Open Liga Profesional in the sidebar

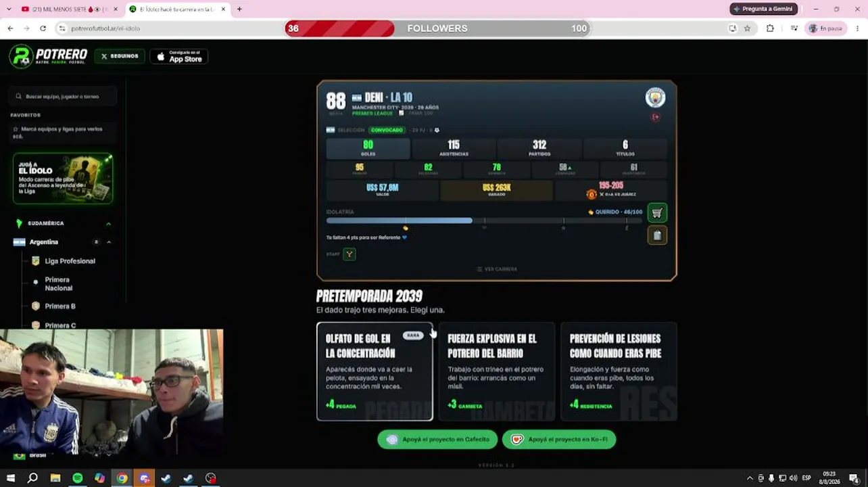70,261
